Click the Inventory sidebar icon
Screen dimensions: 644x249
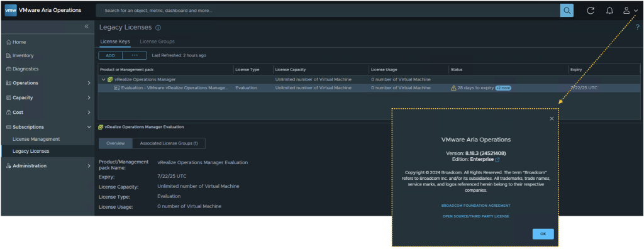pyautogui.click(x=9, y=55)
